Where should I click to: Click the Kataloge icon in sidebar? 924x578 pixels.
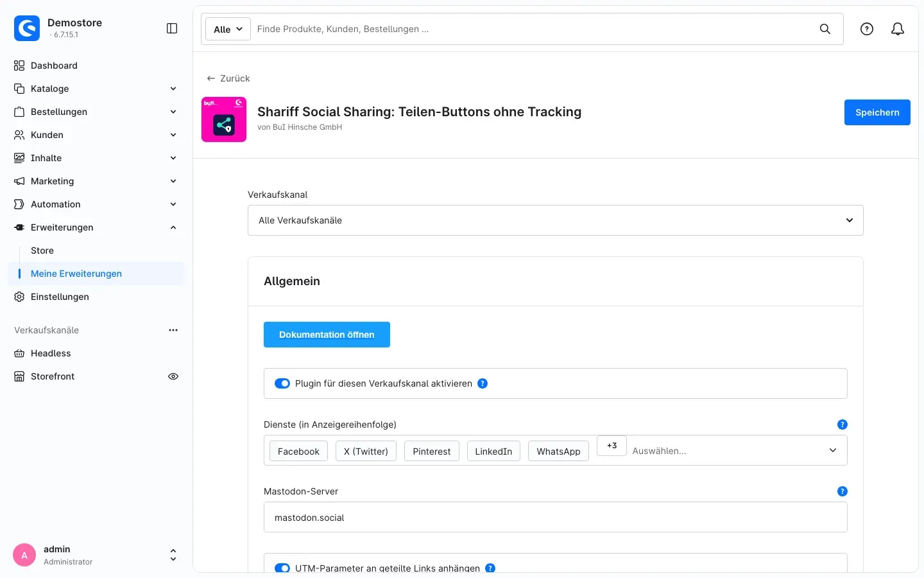19,89
